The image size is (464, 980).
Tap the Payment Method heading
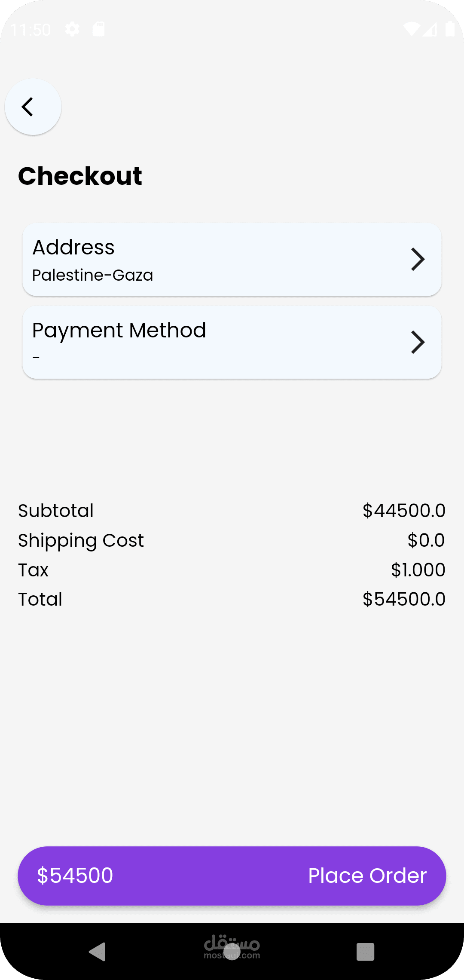pos(119,330)
